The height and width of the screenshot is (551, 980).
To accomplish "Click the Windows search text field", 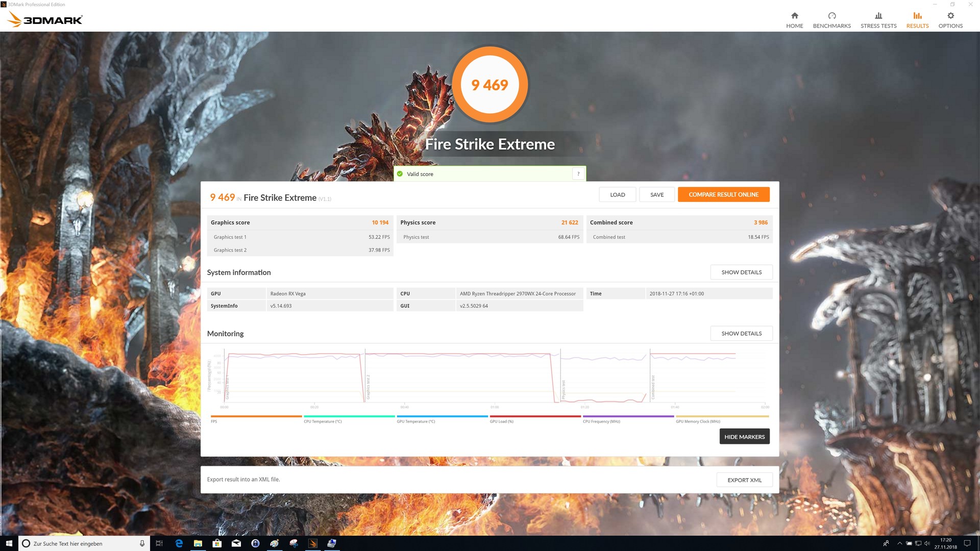I will click(x=84, y=543).
